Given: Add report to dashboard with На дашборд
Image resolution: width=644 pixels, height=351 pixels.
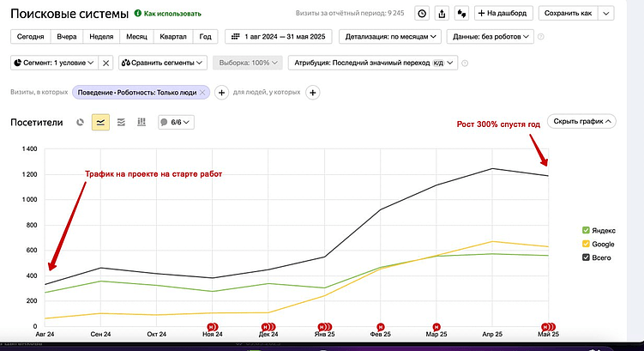Looking at the screenshot, I should (503, 13).
